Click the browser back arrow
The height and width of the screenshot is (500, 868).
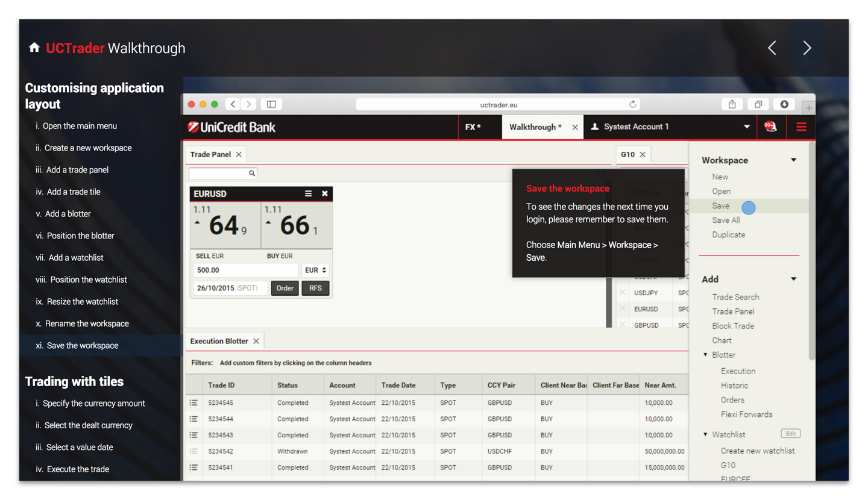pos(233,104)
